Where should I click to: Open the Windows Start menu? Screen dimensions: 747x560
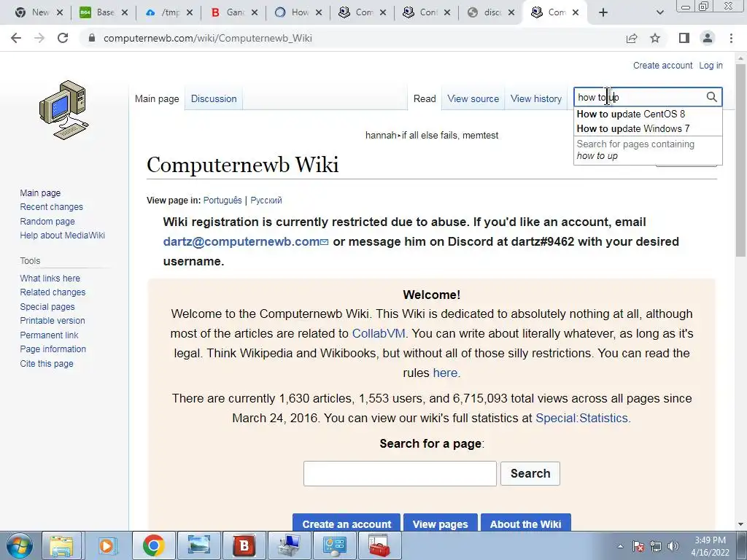click(x=19, y=545)
